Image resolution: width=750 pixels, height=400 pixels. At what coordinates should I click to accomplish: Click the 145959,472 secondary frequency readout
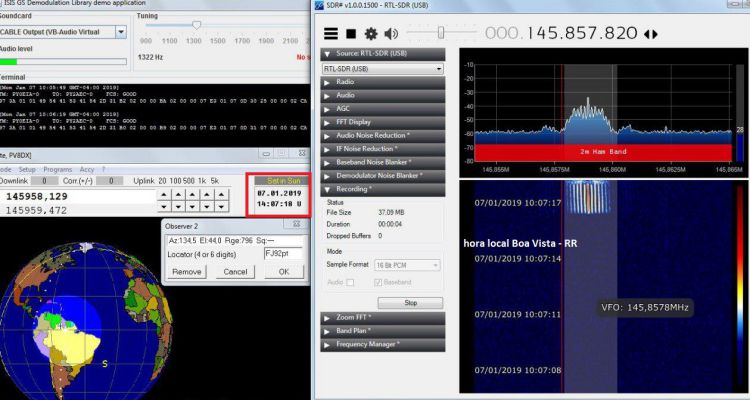pos(36,210)
